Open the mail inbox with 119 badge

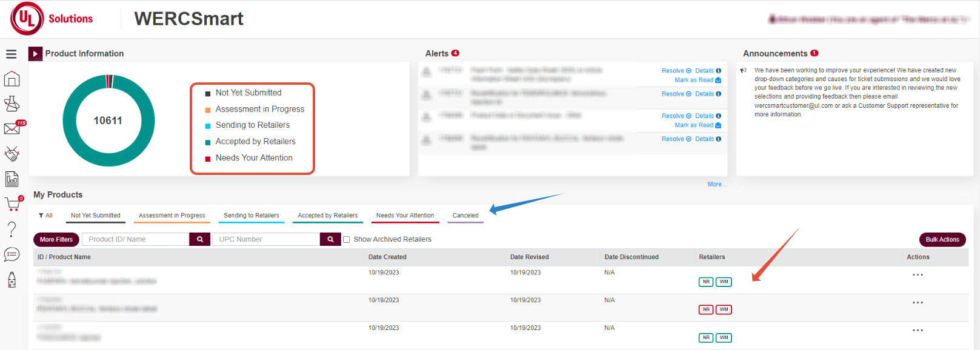click(13, 128)
